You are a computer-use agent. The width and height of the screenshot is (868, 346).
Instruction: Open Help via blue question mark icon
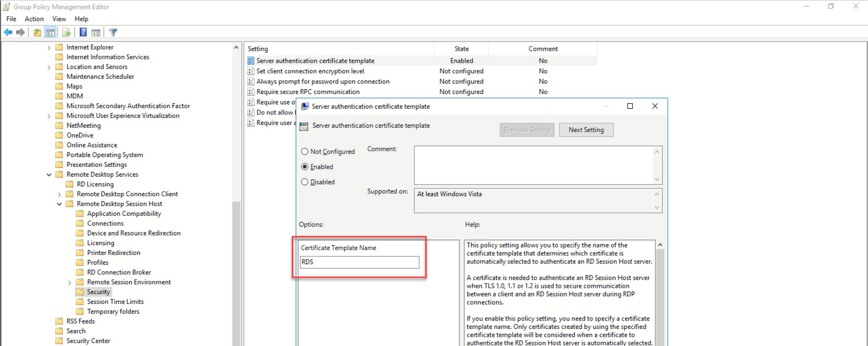click(83, 32)
